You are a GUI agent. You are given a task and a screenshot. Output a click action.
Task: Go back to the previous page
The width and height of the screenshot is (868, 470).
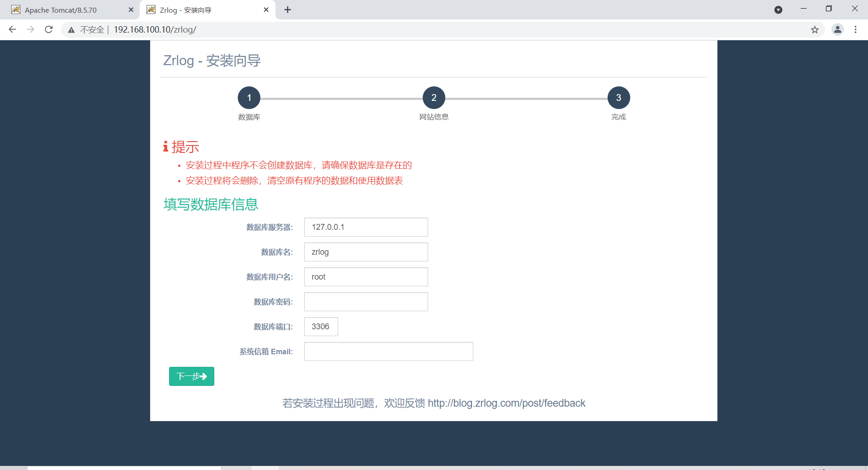point(12,29)
